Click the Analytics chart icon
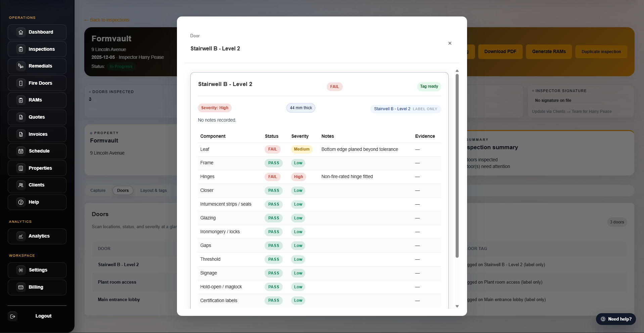 click(x=21, y=236)
